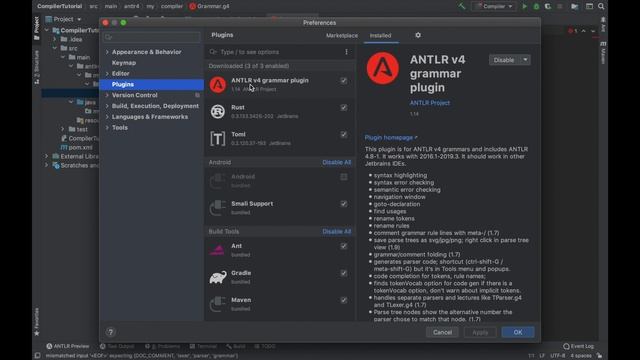Screen dimensions: 640x360
Task: Select Scratches and Consoles tree item
Action: (76, 165)
